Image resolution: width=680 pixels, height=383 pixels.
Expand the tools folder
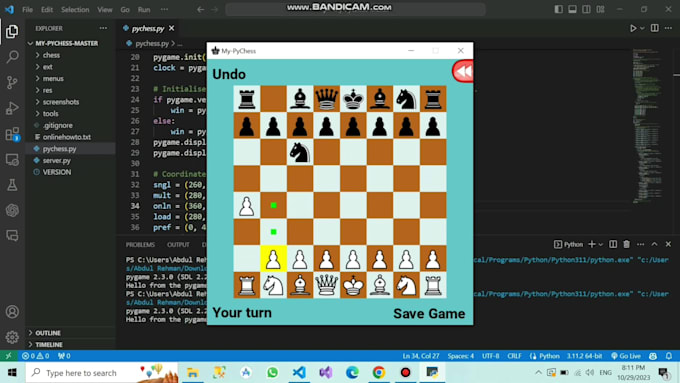[x=50, y=114]
